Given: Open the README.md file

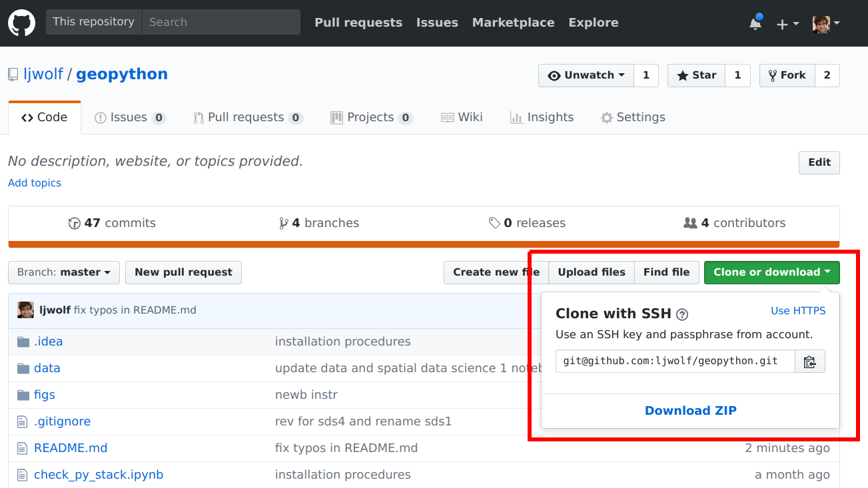Looking at the screenshot, I should (x=71, y=448).
